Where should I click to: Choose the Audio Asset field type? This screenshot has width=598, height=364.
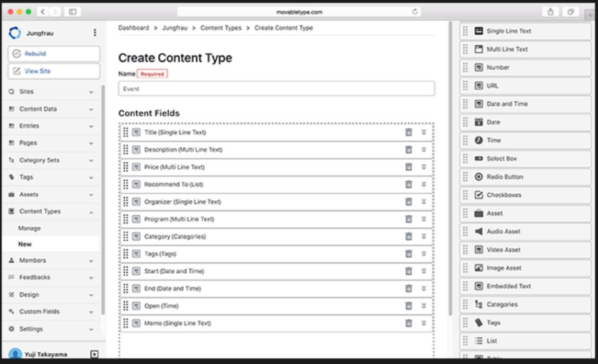526,231
